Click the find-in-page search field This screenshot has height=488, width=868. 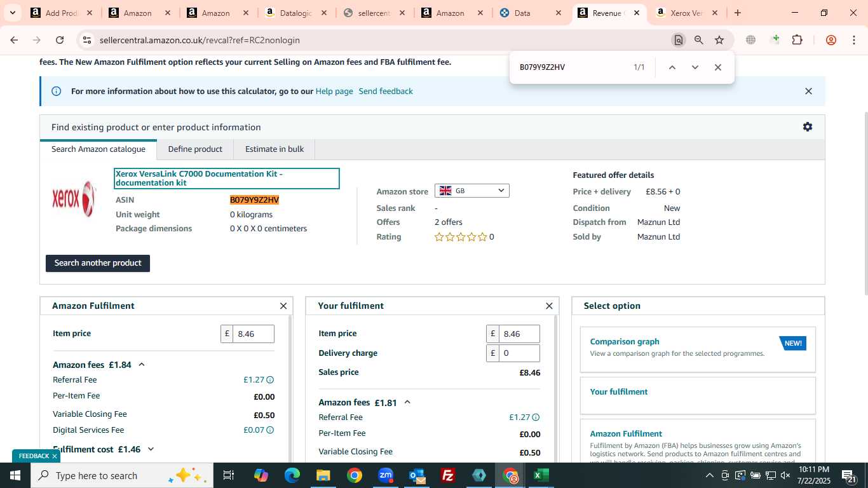(x=572, y=67)
